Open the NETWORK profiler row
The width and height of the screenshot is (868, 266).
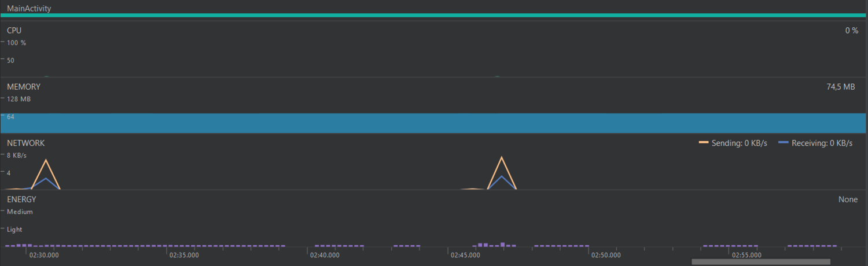(25, 143)
